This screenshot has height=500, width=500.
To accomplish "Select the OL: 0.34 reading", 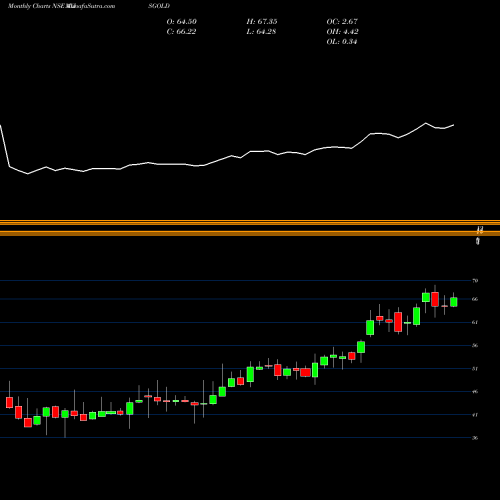I will [342, 41].
